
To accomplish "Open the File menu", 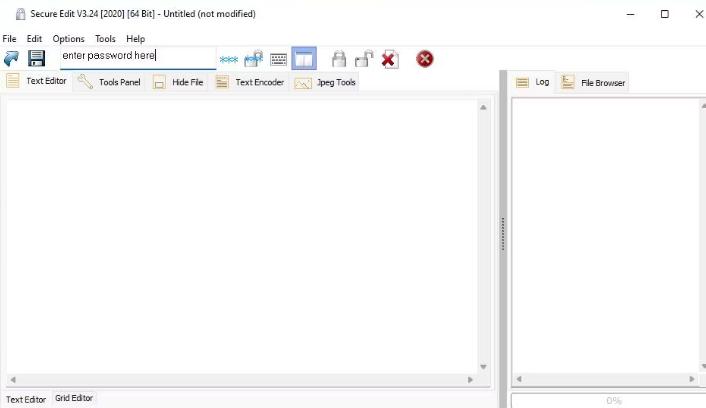I will (9, 39).
